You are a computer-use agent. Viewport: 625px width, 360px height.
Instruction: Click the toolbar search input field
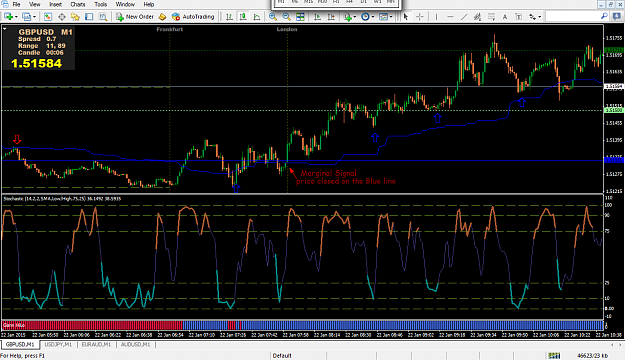pos(572,16)
